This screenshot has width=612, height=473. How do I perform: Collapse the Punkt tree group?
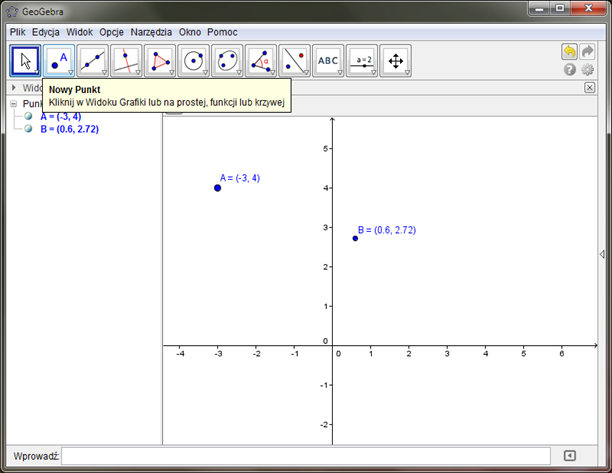[x=14, y=104]
